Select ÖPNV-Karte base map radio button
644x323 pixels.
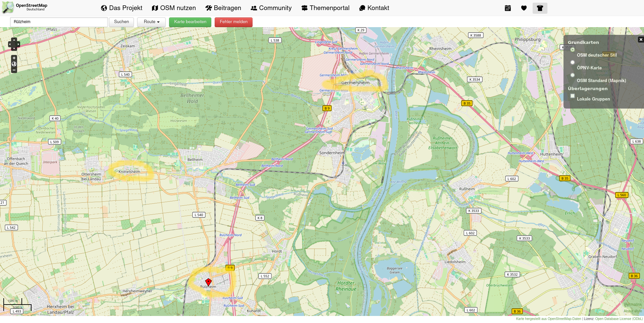pos(573,62)
